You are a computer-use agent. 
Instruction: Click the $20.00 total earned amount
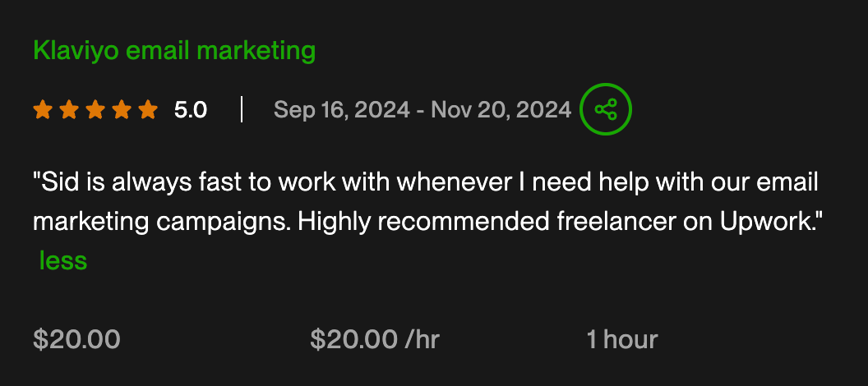coord(76,339)
